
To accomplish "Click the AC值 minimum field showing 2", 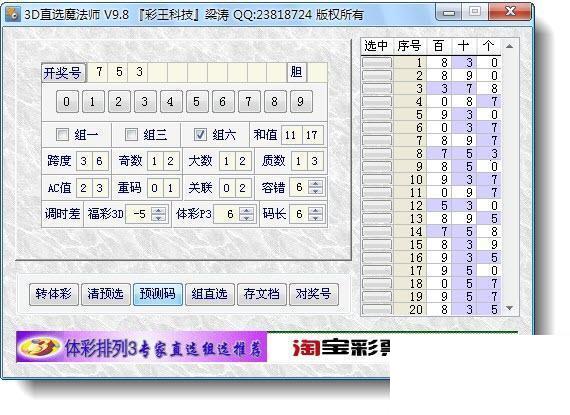I will [x=84, y=188].
